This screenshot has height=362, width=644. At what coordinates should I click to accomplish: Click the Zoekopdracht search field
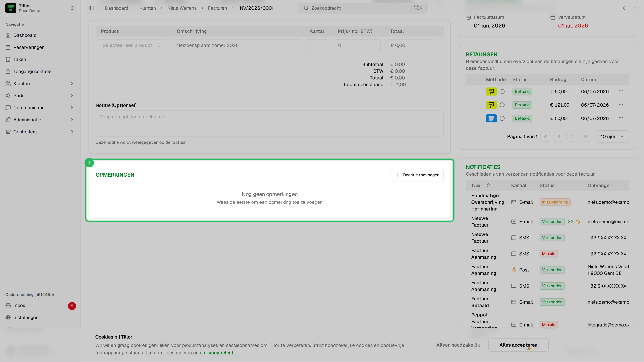(x=362, y=8)
